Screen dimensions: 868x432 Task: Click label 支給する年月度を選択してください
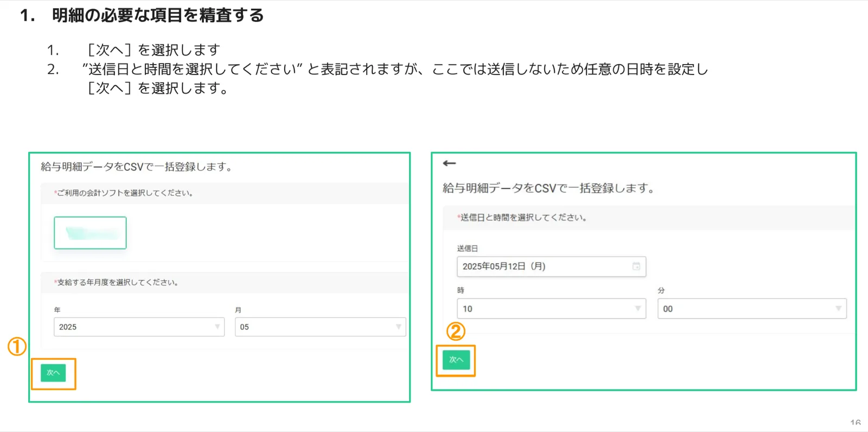coord(116,282)
